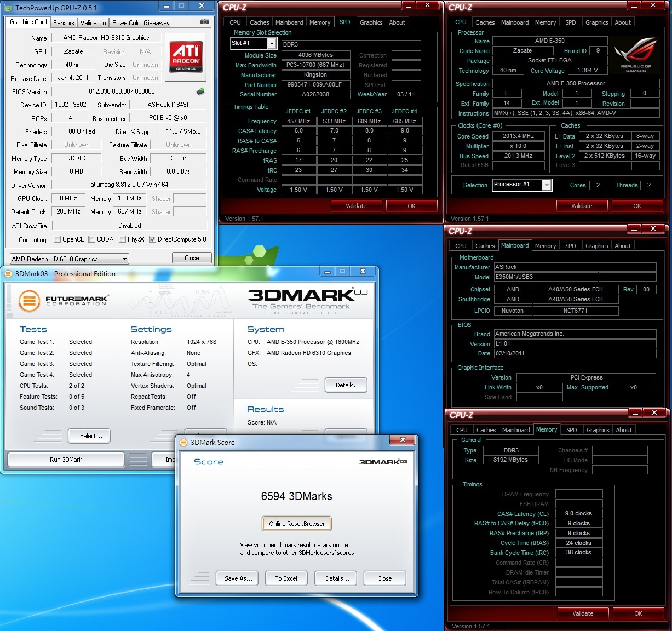This screenshot has height=631, width=672.
Task: Click the Save As... button in Score dialog
Action: [x=238, y=578]
